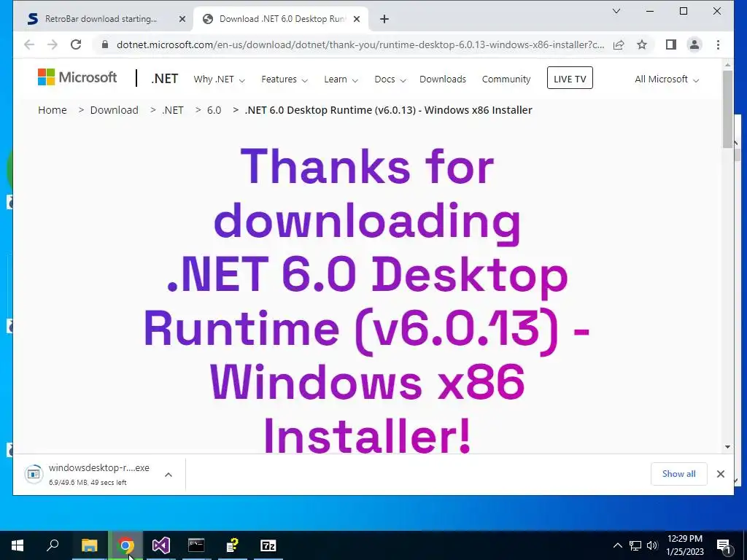
Task: Click the Microsoft logo
Action: [77, 77]
